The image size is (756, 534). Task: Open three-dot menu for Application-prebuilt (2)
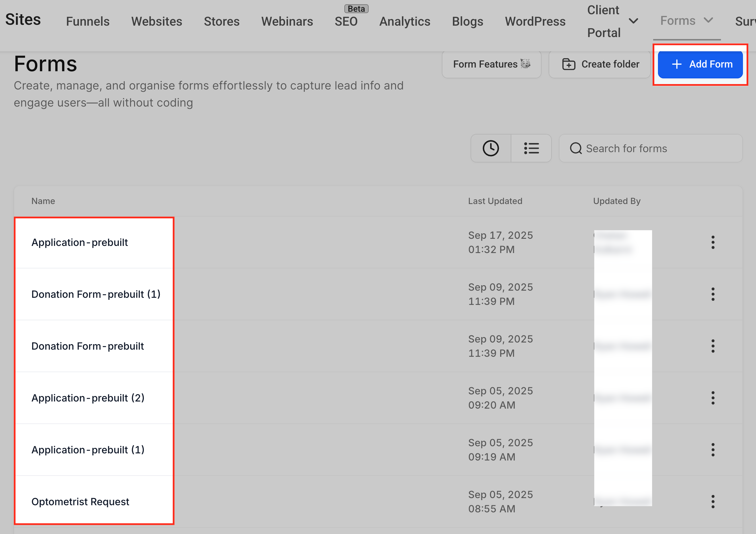712,398
